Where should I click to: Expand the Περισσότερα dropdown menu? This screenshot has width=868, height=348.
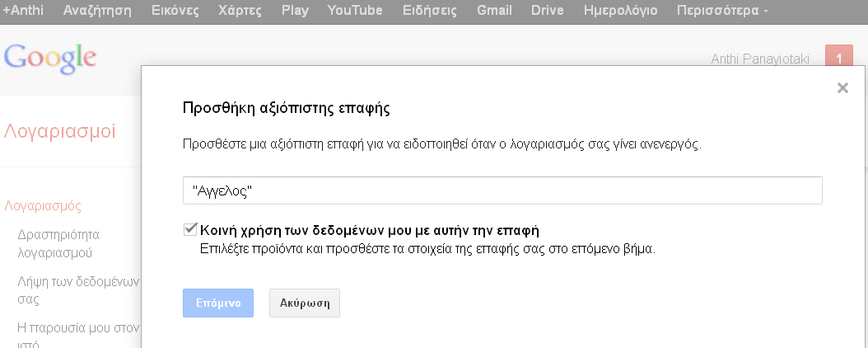[722, 11]
